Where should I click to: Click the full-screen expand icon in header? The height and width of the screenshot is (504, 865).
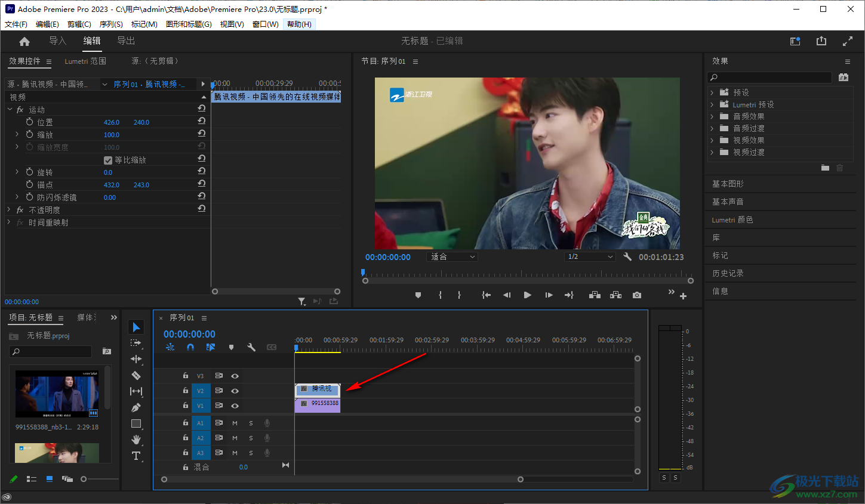(848, 41)
